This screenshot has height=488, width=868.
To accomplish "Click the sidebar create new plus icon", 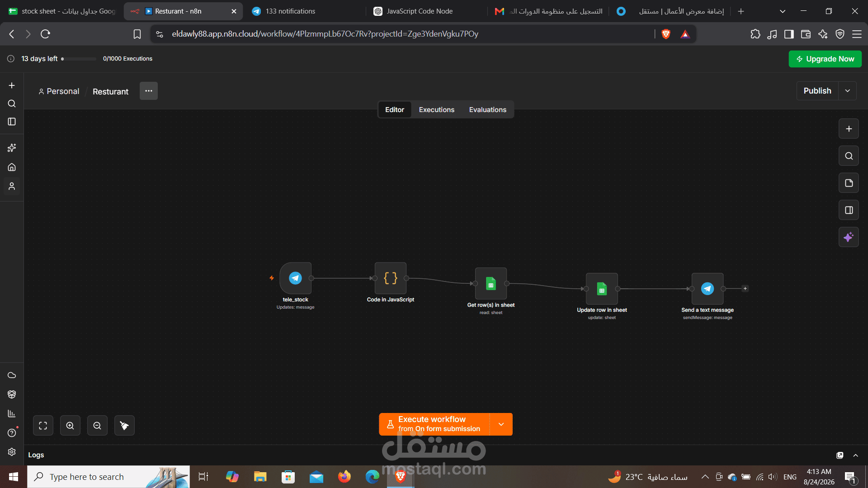I will (x=12, y=85).
